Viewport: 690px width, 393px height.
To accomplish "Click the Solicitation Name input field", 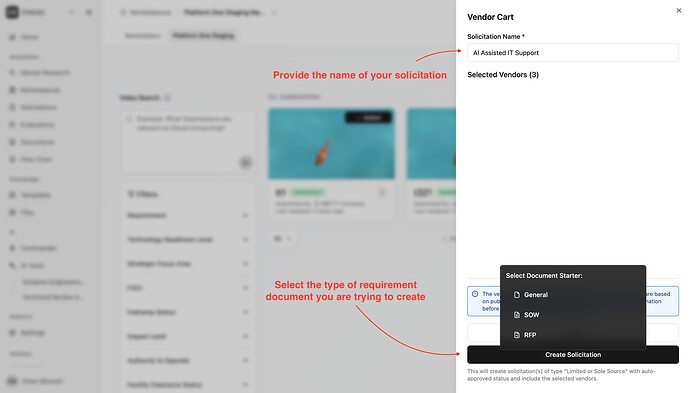I will [573, 53].
